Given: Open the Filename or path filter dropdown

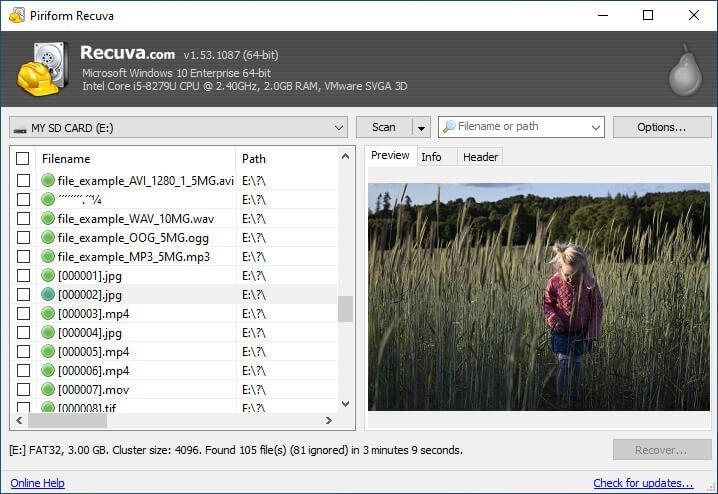Looking at the screenshot, I should coord(596,128).
